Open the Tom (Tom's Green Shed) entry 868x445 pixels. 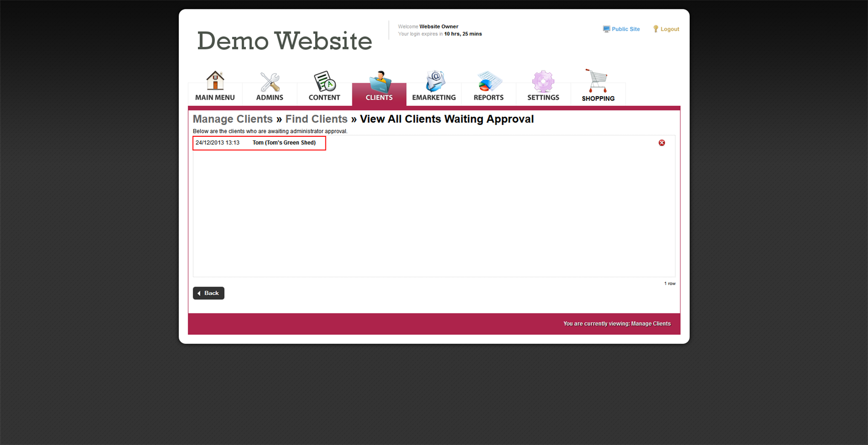[x=284, y=143]
